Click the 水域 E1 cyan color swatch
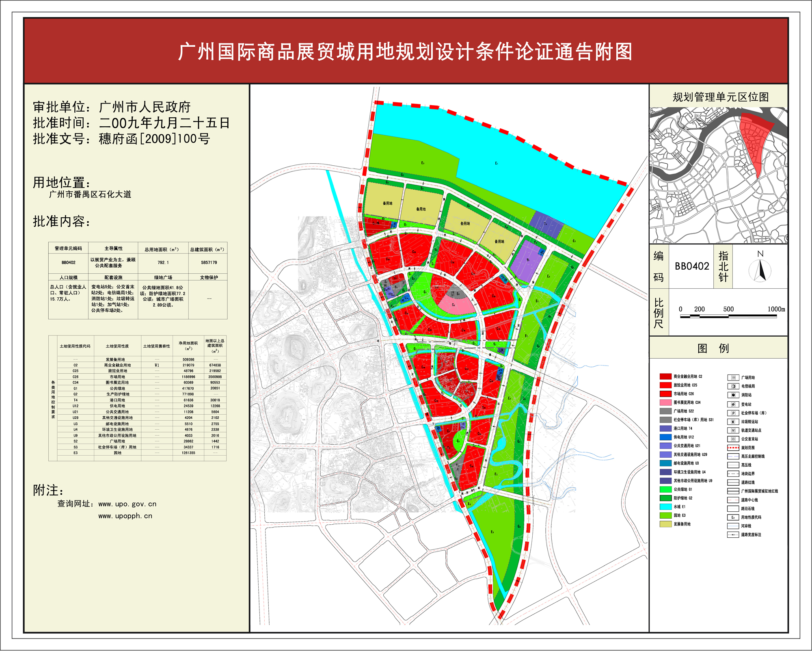The height and width of the screenshot is (662, 812). (665, 506)
